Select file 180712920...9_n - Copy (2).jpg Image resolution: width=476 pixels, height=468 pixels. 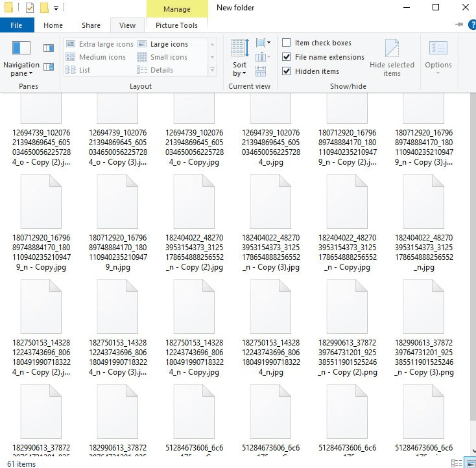(x=348, y=130)
